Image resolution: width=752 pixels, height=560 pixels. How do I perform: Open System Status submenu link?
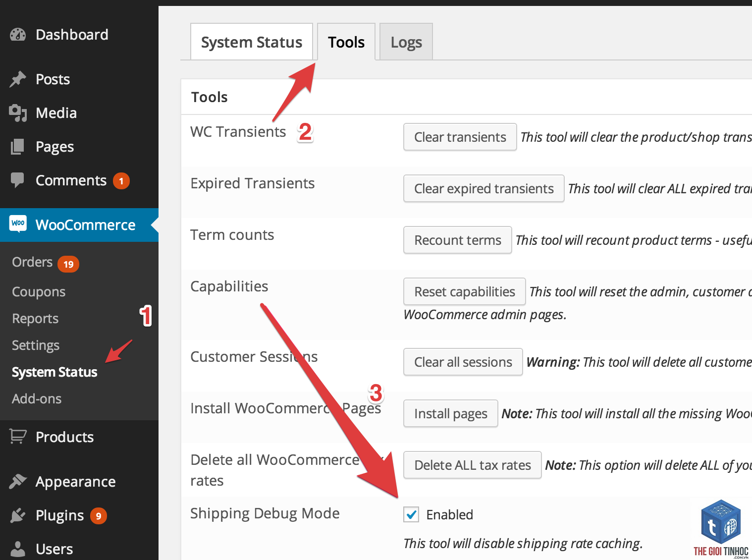(x=54, y=372)
